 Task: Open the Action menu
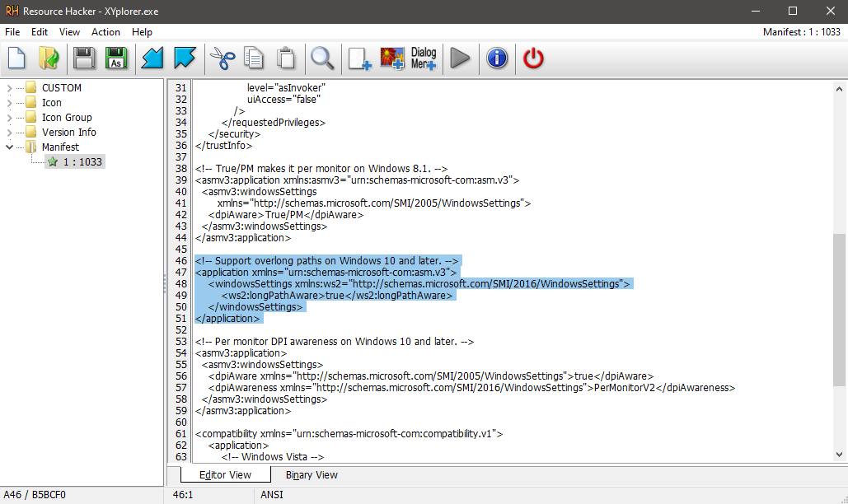tap(105, 32)
